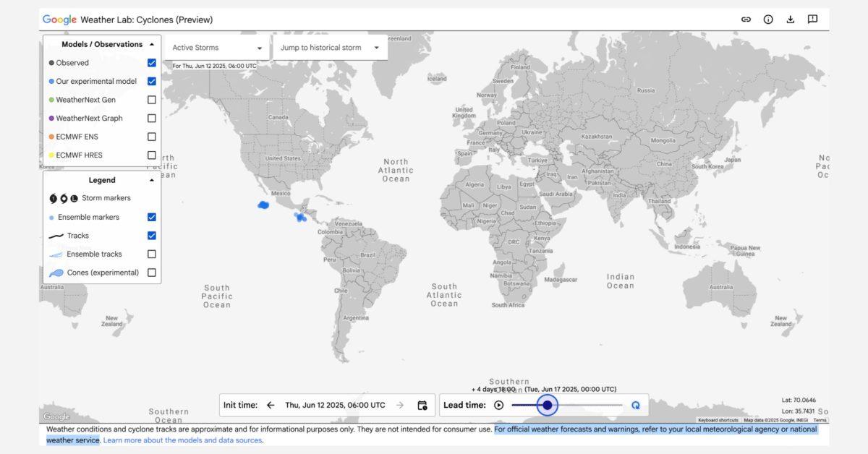Enable the ECMWF ENS checkbox
The width and height of the screenshot is (868, 454).
152,137
